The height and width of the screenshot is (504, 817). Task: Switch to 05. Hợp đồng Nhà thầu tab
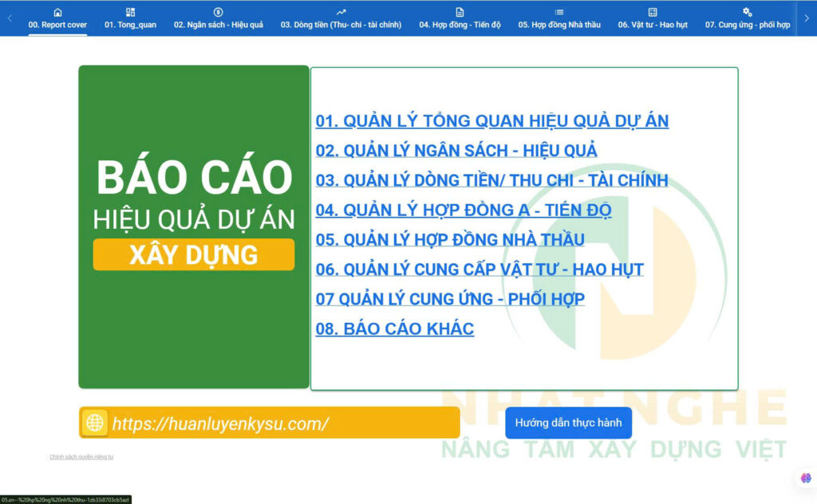point(559,18)
